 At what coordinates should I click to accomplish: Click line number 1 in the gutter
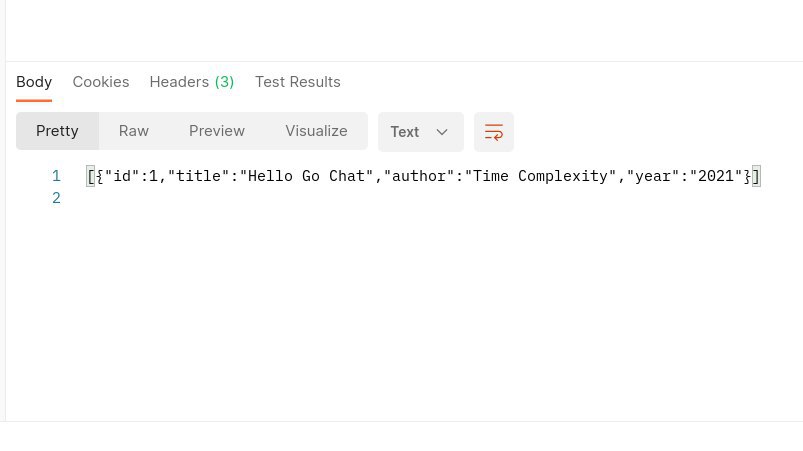coord(57,176)
